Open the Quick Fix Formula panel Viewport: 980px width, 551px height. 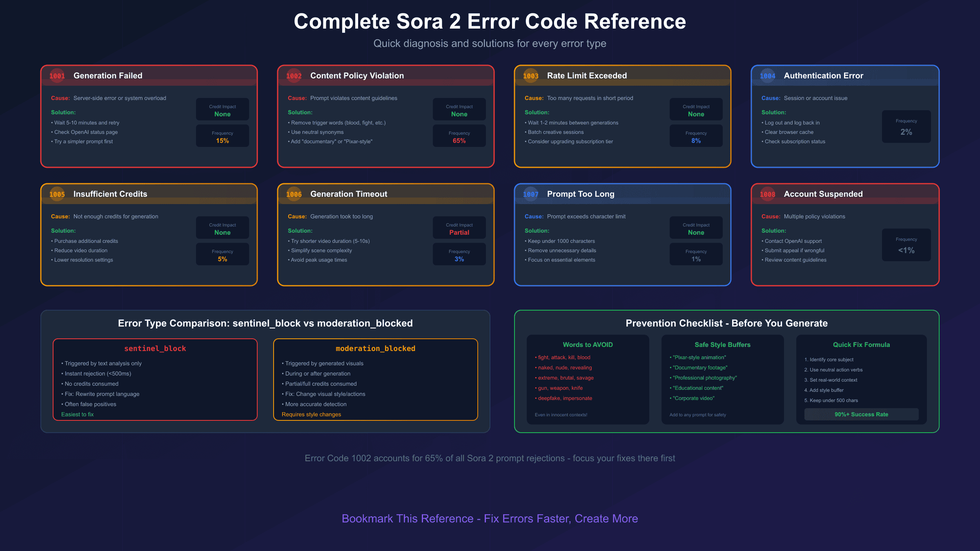pyautogui.click(x=861, y=345)
